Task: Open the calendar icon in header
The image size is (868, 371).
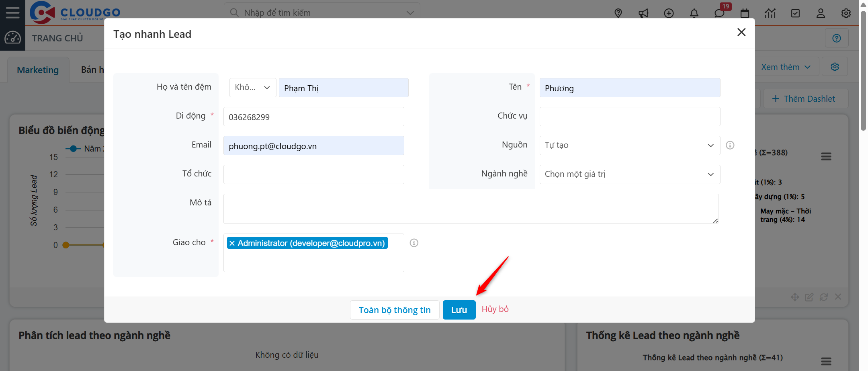Action: coord(745,13)
